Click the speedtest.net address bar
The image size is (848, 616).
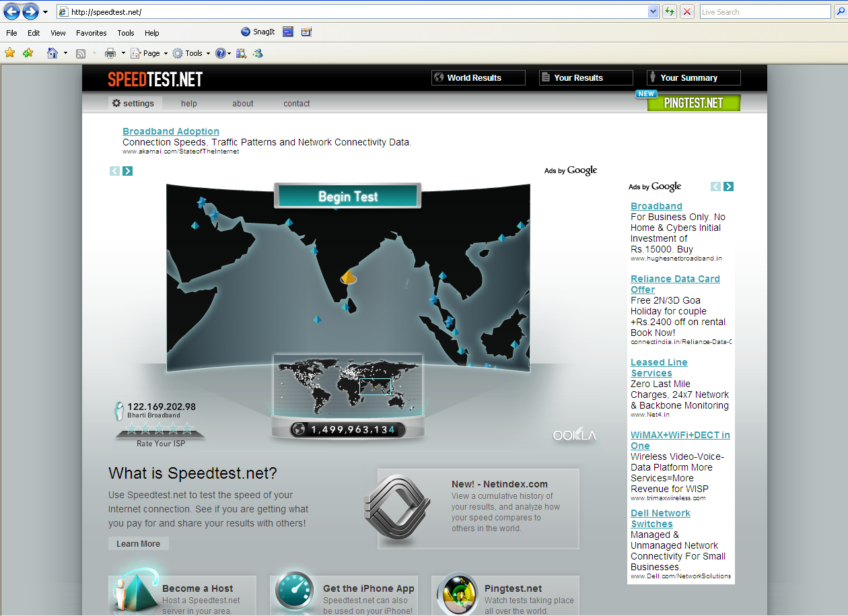point(351,12)
